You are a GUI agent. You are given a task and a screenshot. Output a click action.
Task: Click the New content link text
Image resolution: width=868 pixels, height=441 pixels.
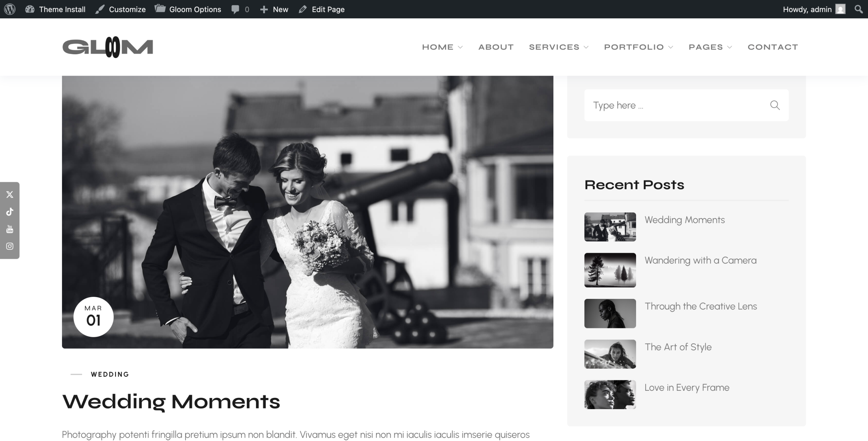281,9
